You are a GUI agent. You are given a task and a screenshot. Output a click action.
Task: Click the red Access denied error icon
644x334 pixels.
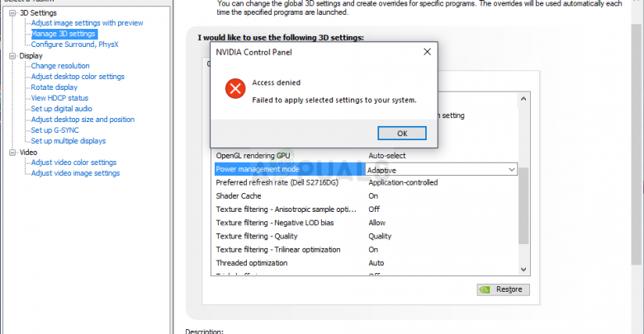[x=235, y=90]
